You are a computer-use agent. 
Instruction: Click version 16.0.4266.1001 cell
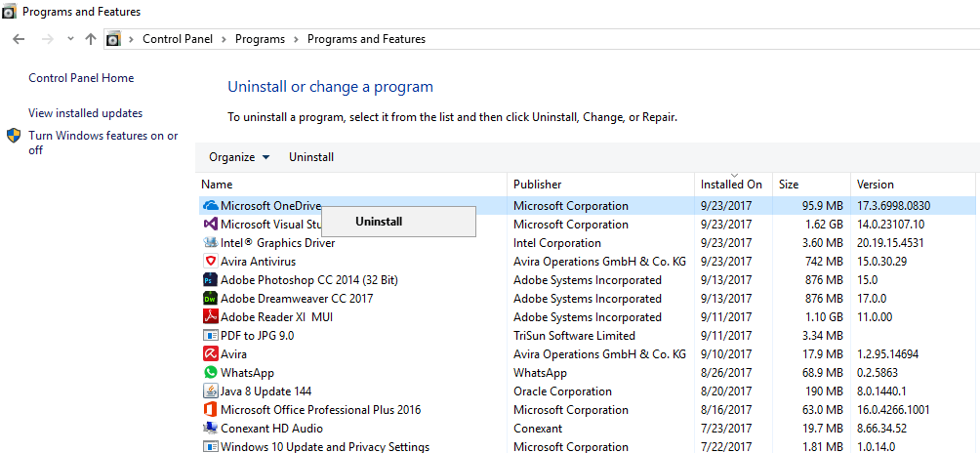(892, 410)
